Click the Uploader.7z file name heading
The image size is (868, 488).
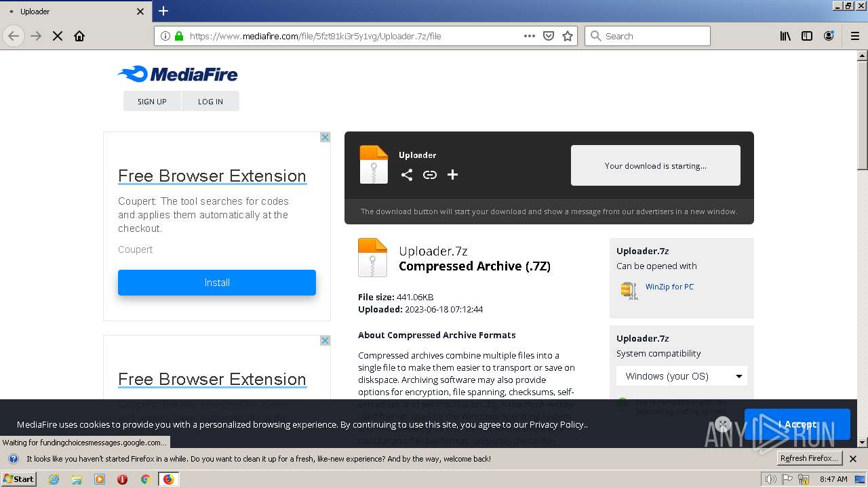tap(433, 251)
